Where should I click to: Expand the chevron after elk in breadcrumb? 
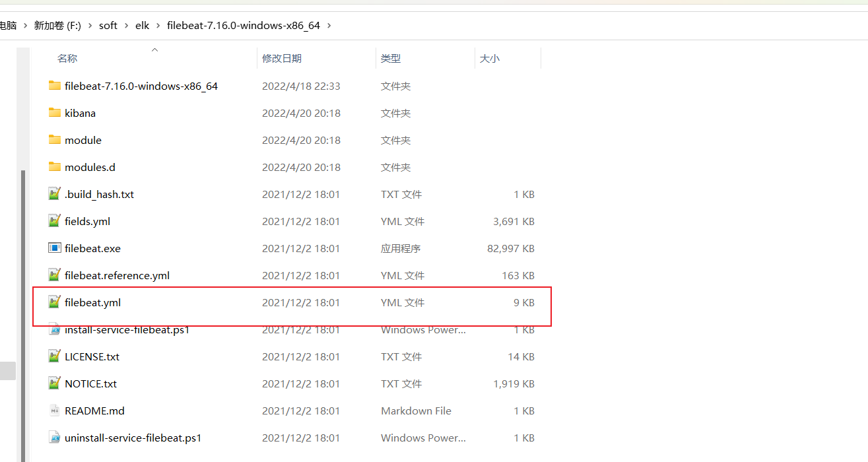[x=158, y=25]
